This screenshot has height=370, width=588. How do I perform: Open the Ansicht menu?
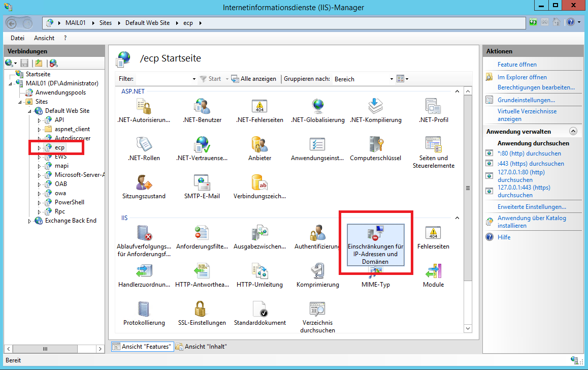[44, 38]
